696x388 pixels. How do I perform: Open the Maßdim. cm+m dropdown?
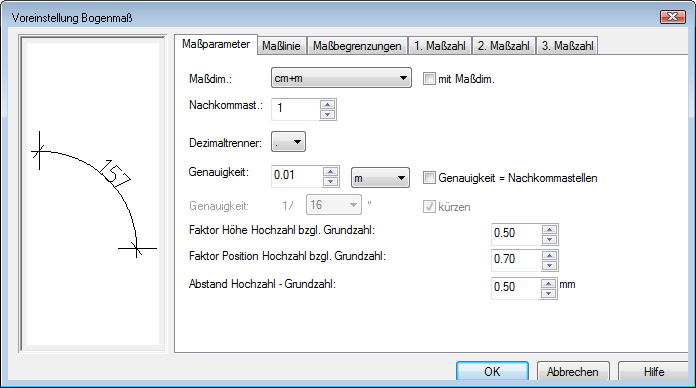341,78
